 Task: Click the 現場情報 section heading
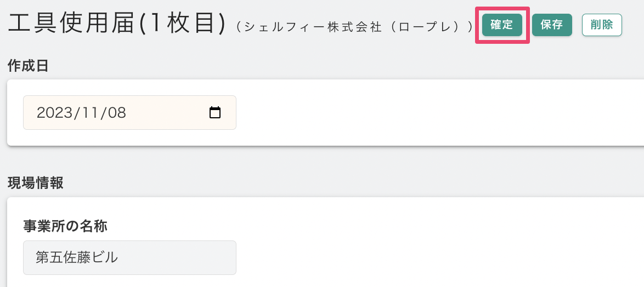tap(35, 183)
